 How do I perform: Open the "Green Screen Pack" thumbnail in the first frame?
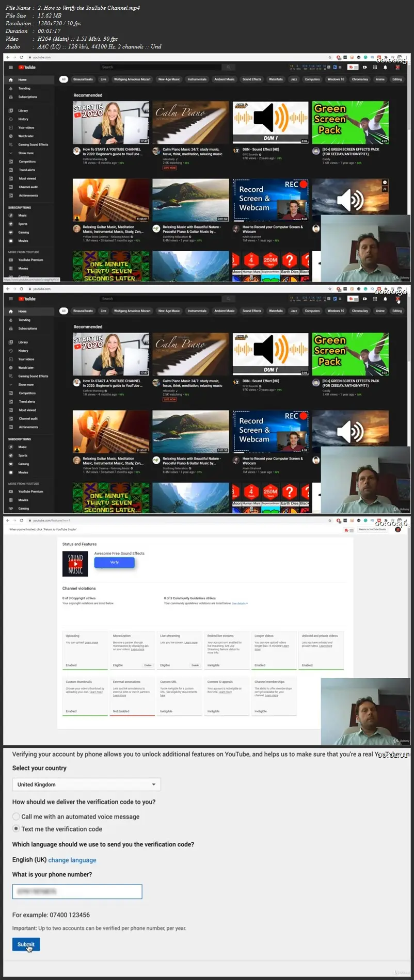(351, 122)
